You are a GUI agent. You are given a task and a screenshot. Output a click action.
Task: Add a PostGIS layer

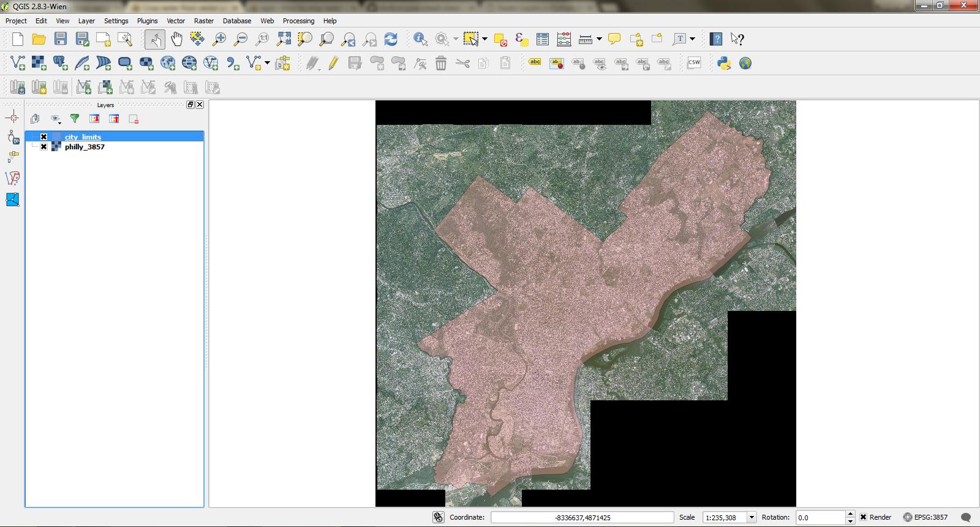61,63
